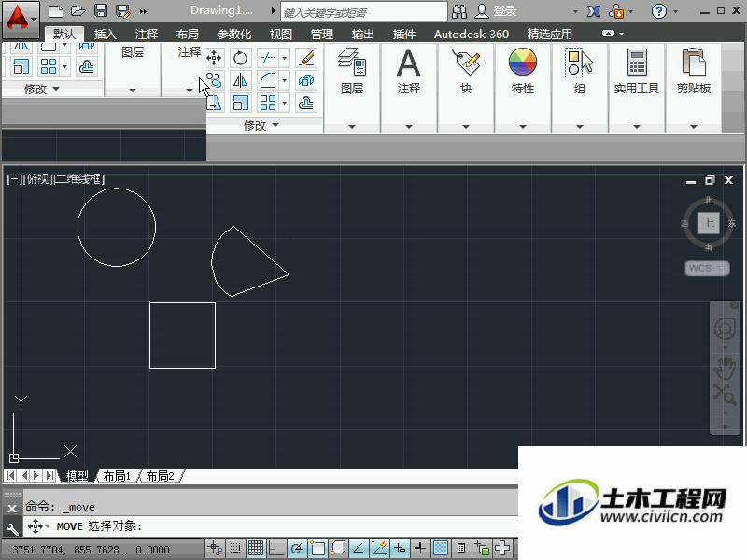Toggle Transparency display in the status bar
747x560 pixels.
pos(441,549)
